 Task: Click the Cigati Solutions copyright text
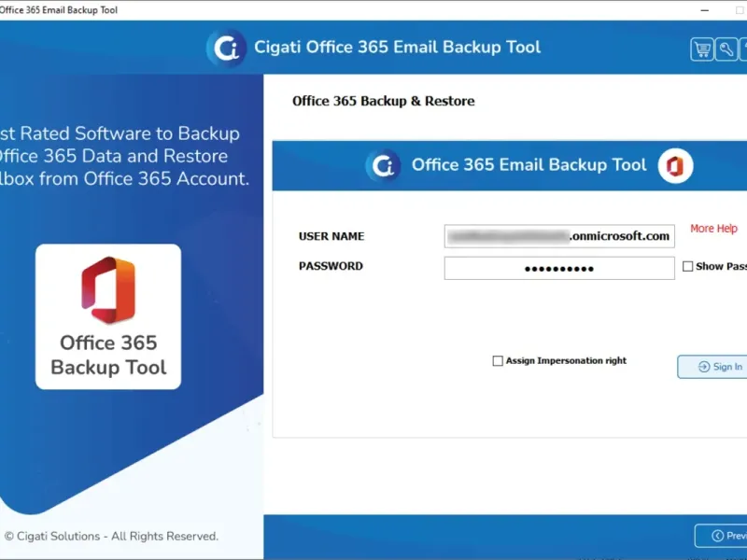point(111,536)
